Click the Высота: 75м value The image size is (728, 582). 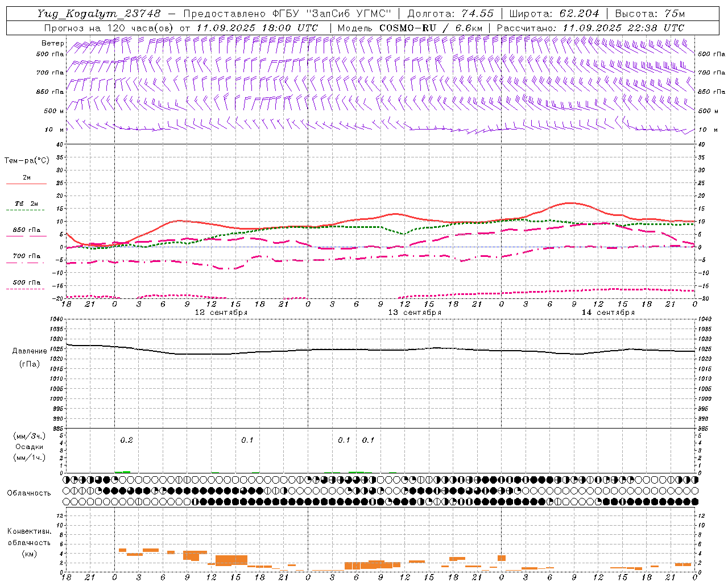pyautogui.click(x=650, y=14)
